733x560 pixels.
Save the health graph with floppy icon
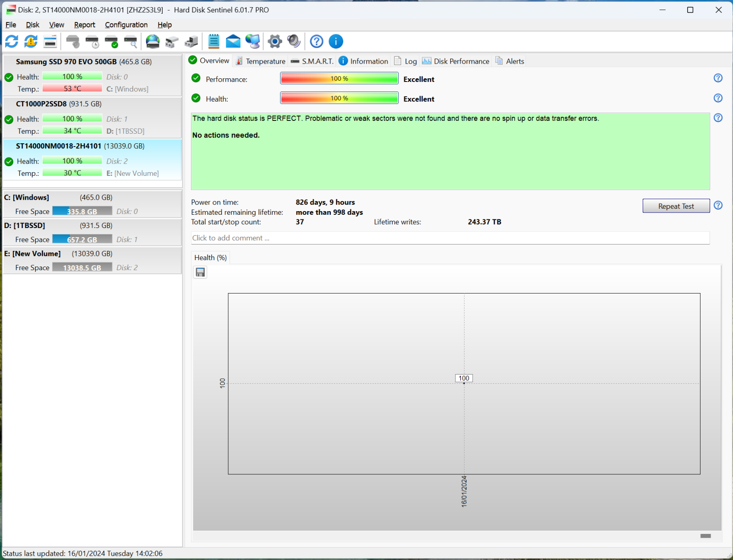(200, 272)
